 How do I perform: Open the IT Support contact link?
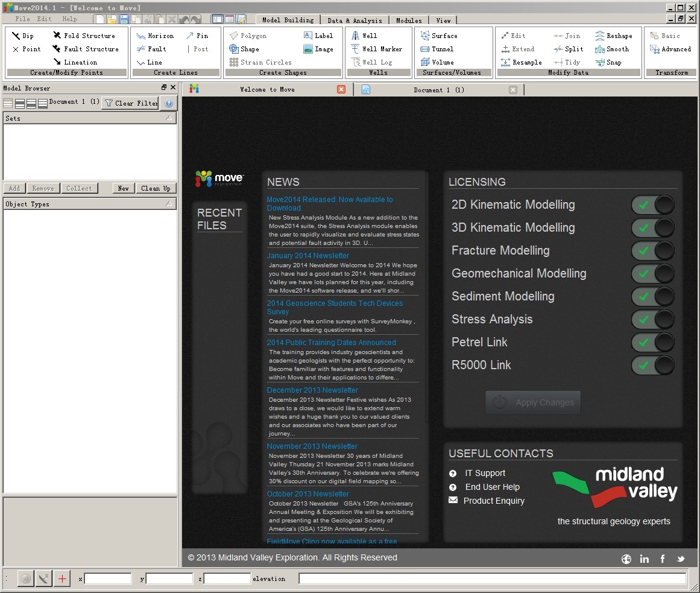(485, 473)
